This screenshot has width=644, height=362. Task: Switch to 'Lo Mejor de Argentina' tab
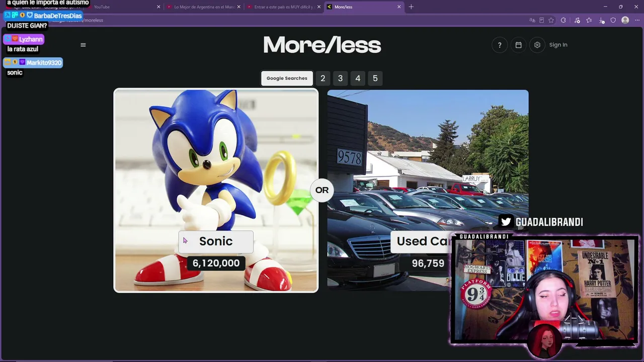pyautogui.click(x=204, y=7)
